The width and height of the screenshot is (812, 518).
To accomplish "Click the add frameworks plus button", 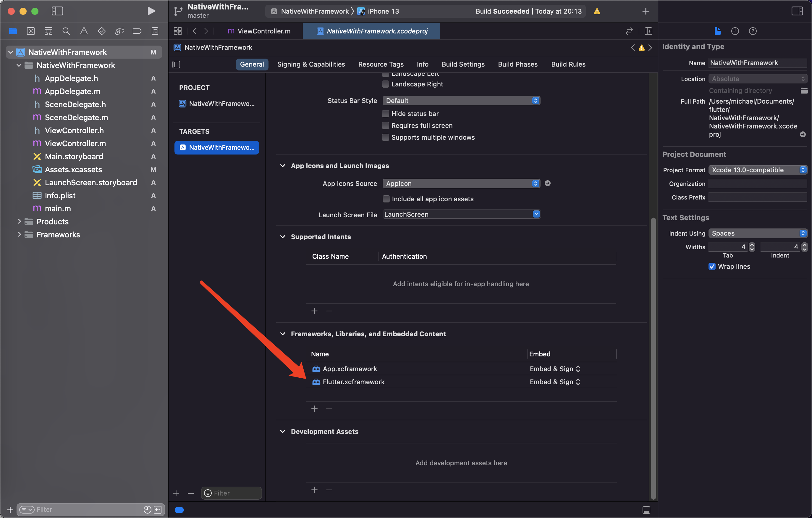I will (x=314, y=408).
